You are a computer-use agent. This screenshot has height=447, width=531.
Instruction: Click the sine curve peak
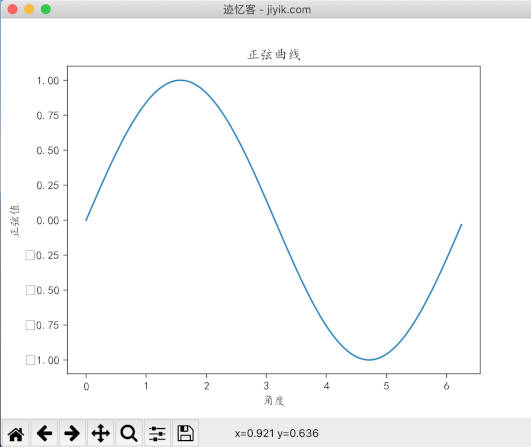pyautogui.click(x=180, y=80)
